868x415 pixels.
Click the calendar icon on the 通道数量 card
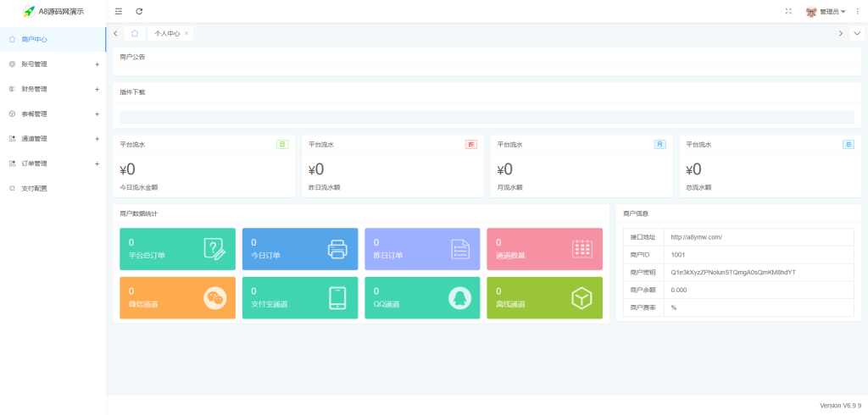pyautogui.click(x=582, y=249)
